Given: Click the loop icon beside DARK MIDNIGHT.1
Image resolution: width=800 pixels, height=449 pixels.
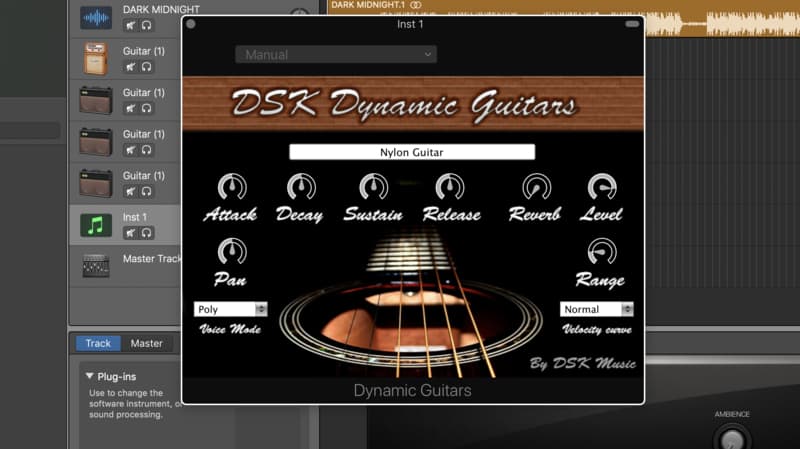Looking at the screenshot, I should tap(416, 5).
